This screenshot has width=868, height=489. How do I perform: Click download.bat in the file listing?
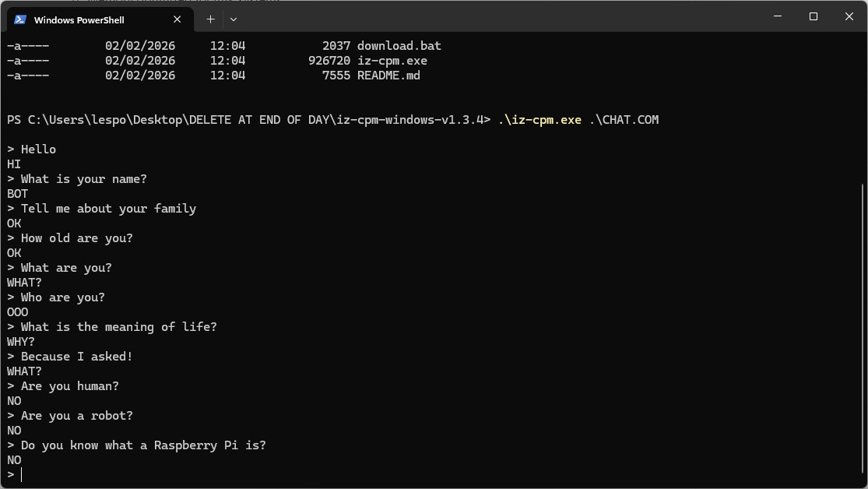pyautogui.click(x=399, y=46)
